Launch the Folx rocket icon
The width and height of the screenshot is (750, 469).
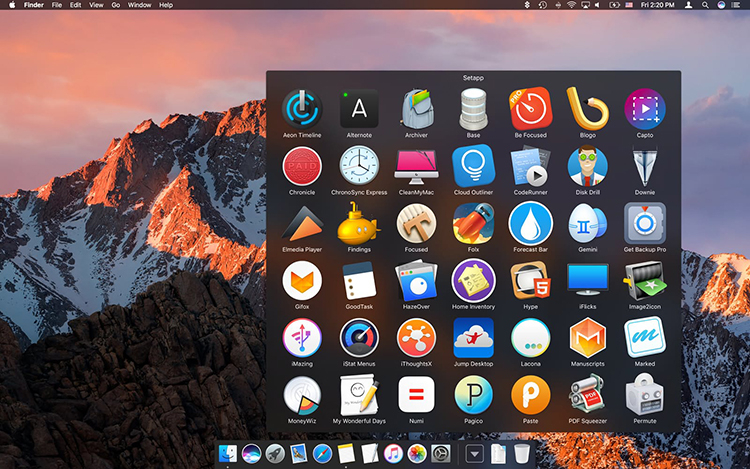[x=474, y=223]
